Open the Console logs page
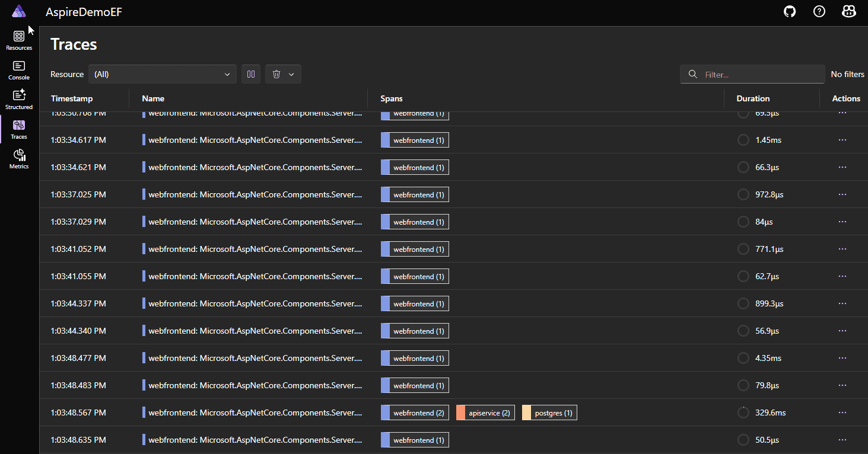The image size is (868, 454). (19, 70)
